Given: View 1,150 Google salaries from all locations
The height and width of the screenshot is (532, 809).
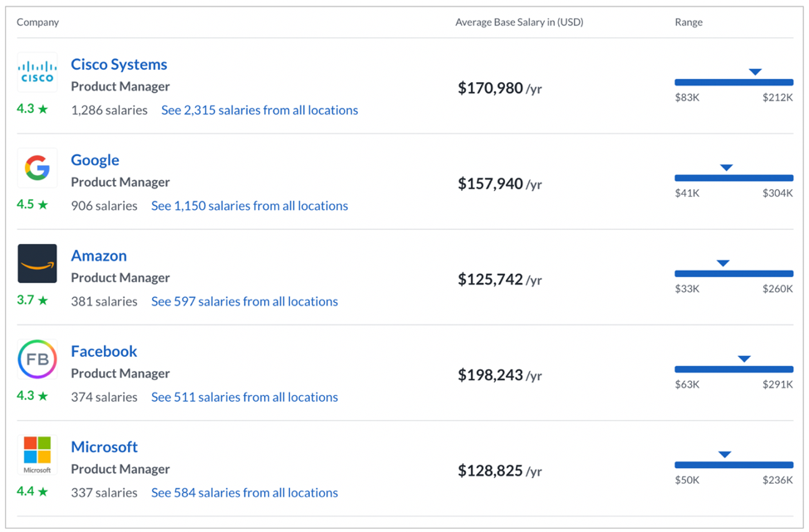Looking at the screenshot, I should (x=250, y=206).
